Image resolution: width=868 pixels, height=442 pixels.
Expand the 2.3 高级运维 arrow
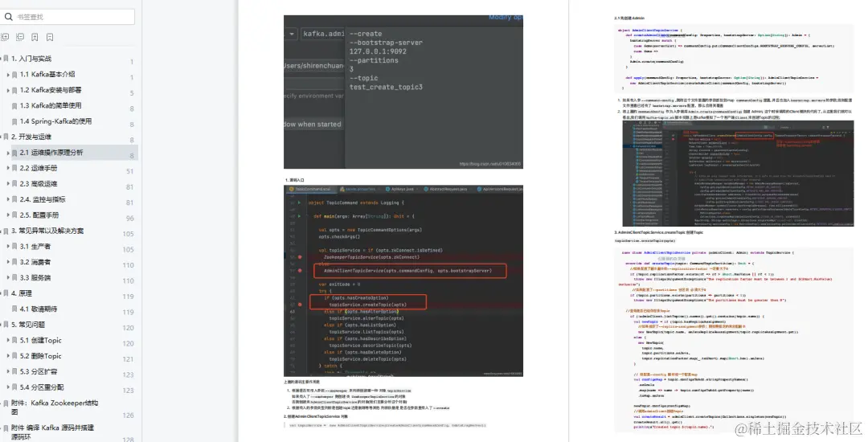(x=8, y=184)
